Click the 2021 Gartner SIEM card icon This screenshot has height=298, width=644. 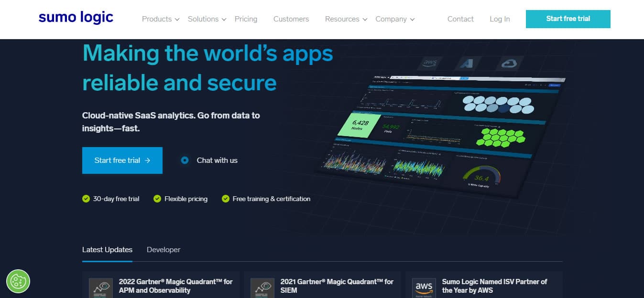(x=262, y=287)
